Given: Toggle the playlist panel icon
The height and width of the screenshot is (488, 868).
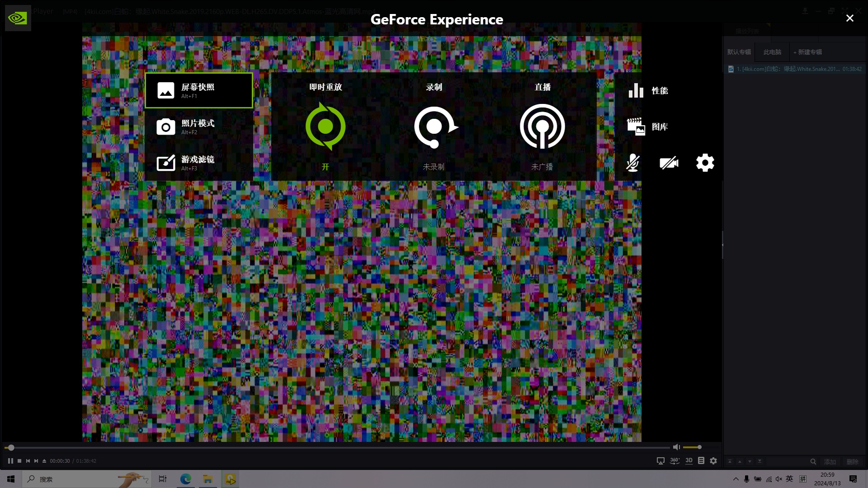Looking at the screenshot, I should point(701,460).
